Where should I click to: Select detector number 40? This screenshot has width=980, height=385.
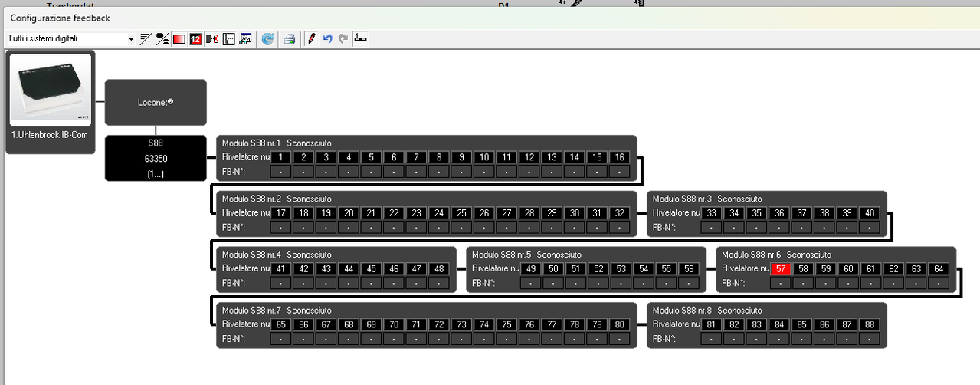coord(870,212)
